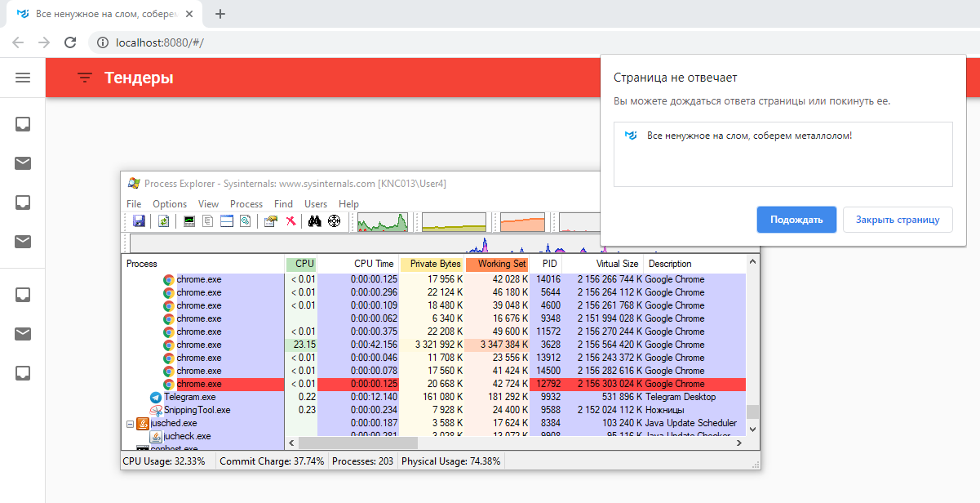The image size is (980, 503).
Task: Open the File menu in Process Explorer
Action: point(134,204)
